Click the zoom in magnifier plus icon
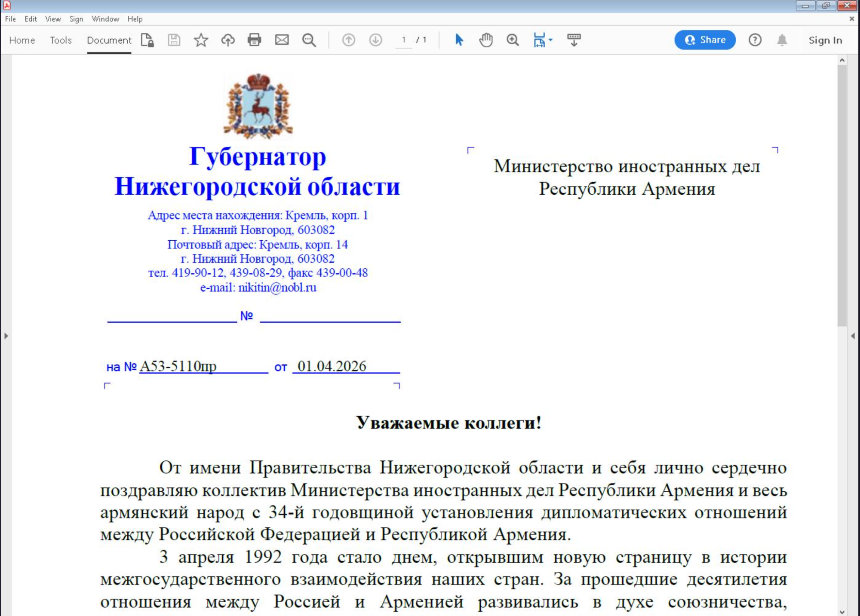Viewport: 860px width, 616px height. tap(513, 40)
